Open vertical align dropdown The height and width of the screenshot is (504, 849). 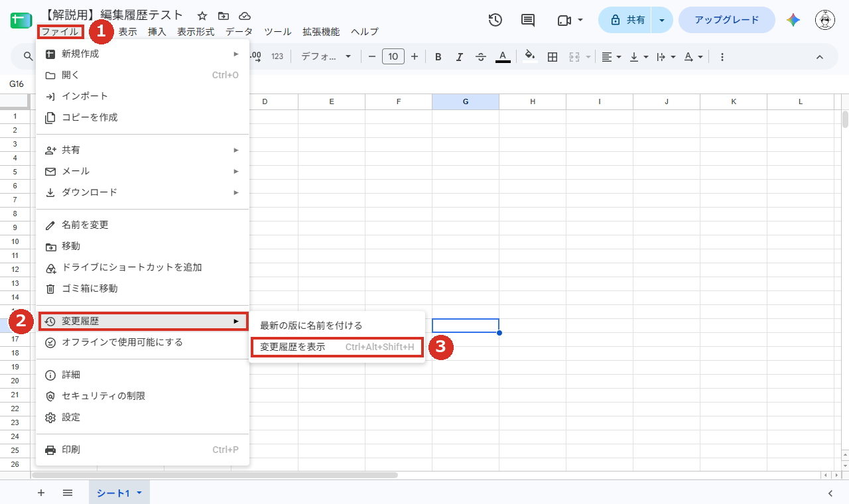(x=638, y=57)
